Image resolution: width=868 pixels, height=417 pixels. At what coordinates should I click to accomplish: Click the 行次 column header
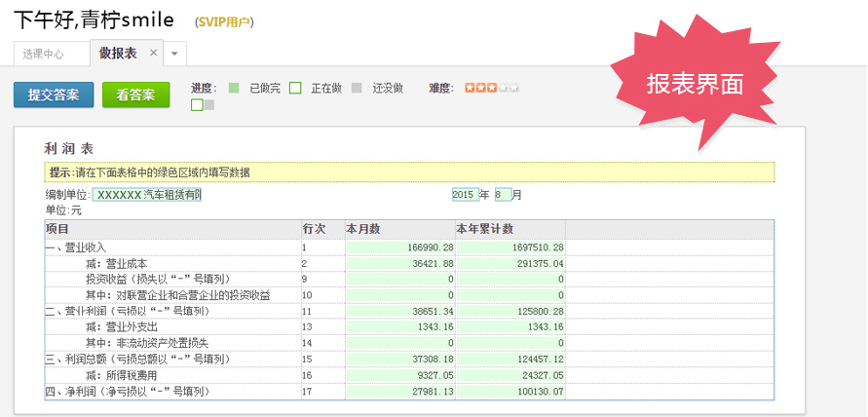322,229
